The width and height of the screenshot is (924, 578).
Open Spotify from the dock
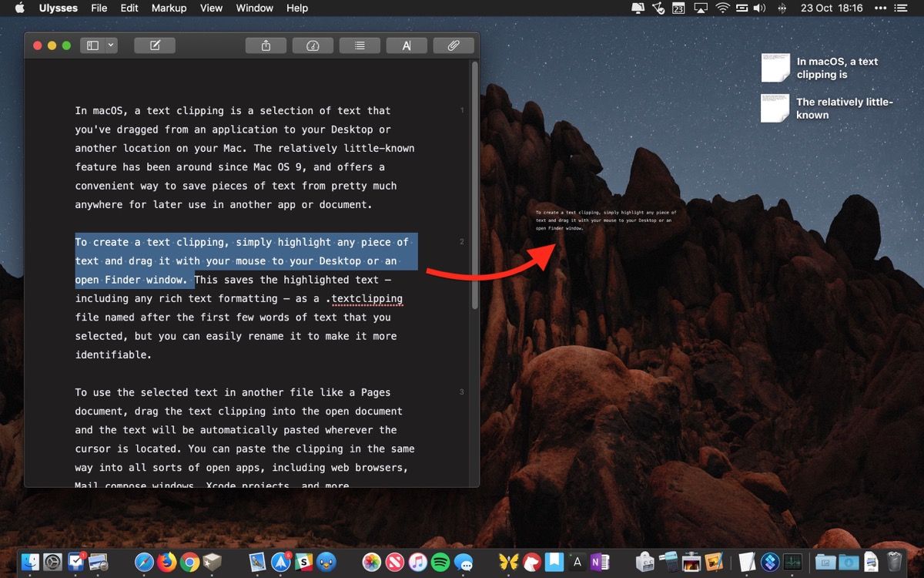pyautogui.click(x=440, y=562)
